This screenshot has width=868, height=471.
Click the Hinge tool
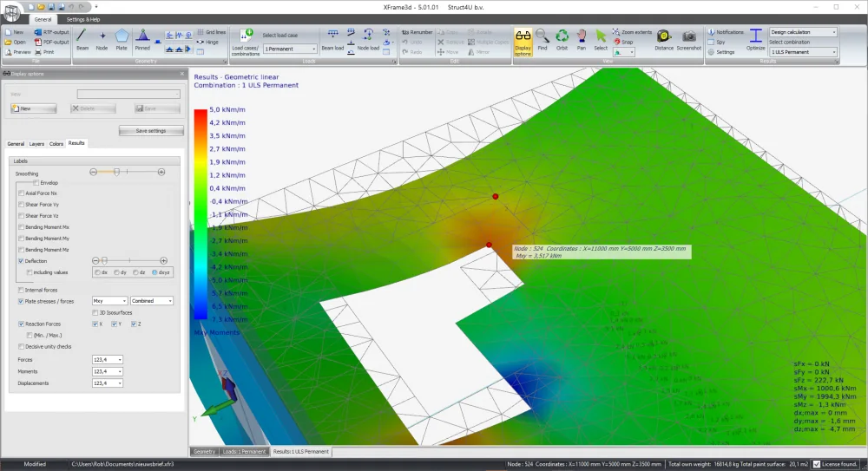207,42
